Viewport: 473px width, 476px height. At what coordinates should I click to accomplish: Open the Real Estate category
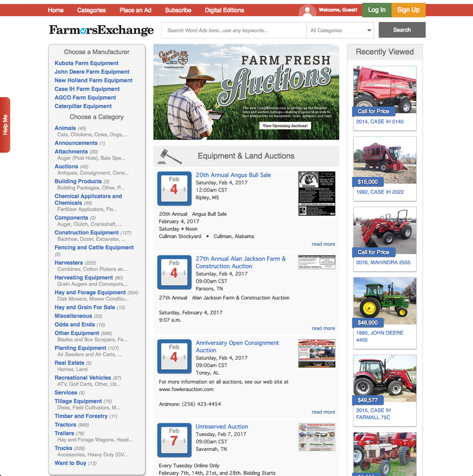click(69, 363)
